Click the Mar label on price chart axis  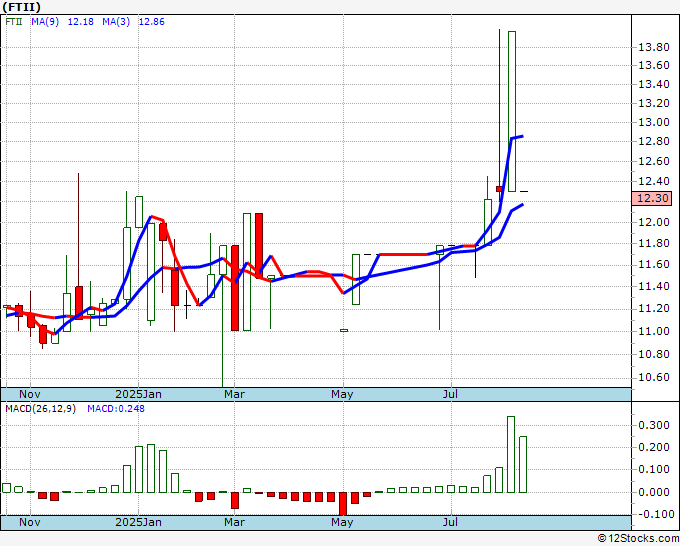click(x=235, y=394)
